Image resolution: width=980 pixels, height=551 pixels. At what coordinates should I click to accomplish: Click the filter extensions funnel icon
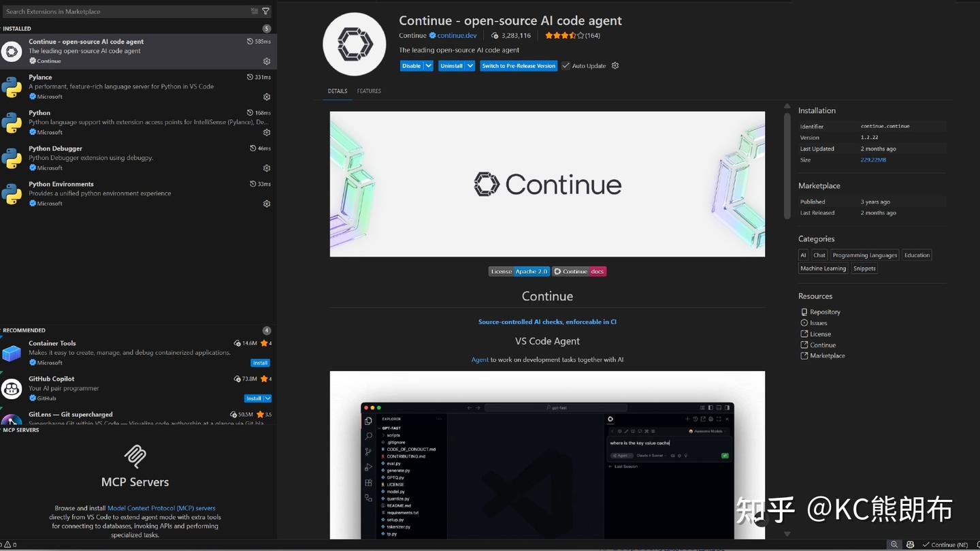265,12
